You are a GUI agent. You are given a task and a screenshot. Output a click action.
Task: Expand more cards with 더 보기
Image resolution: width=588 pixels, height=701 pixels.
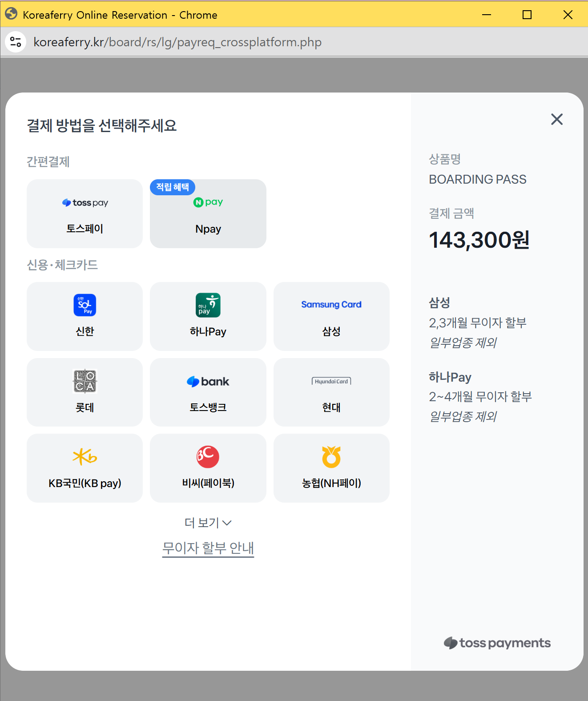point(208,523)
